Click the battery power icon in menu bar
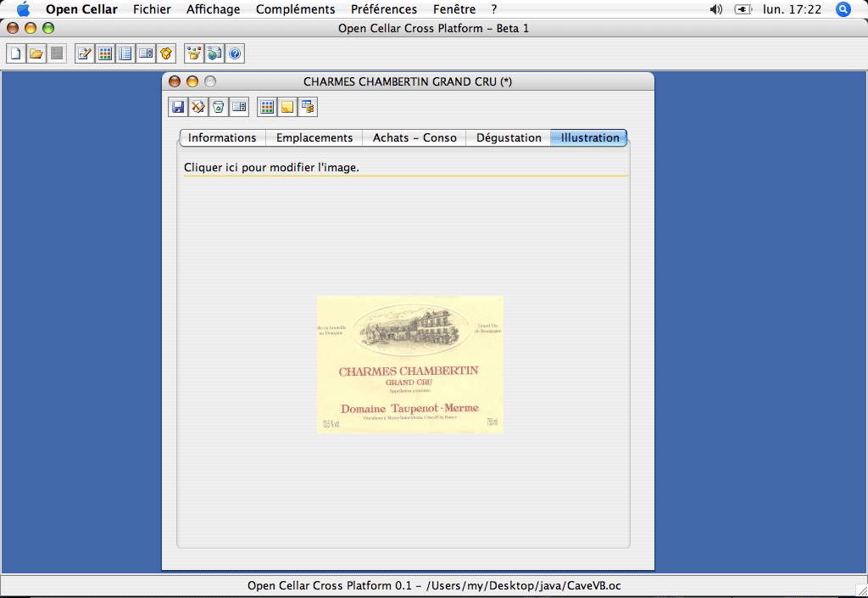Image resolution: width=868 pixels, height=598 pixels. 743,9
